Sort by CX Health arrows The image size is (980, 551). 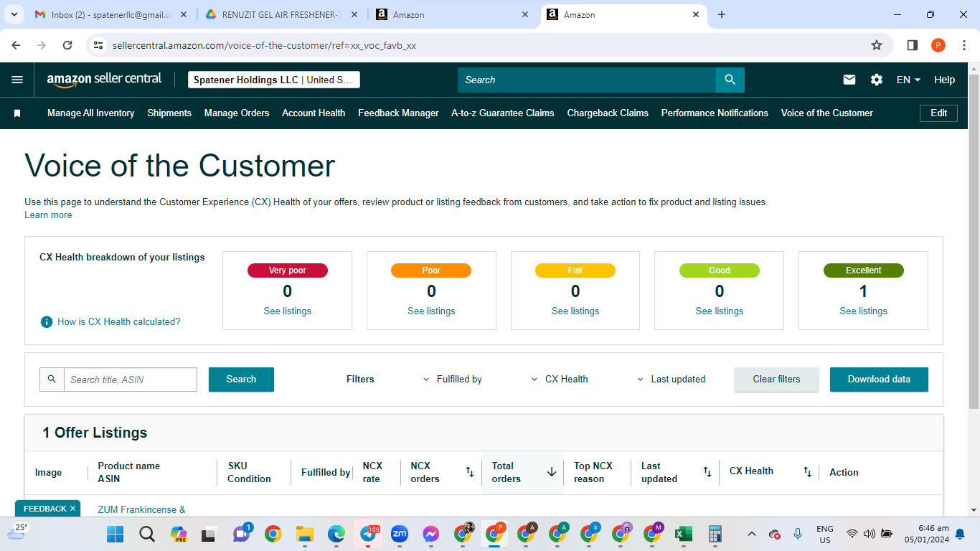(x=807, y=472)
